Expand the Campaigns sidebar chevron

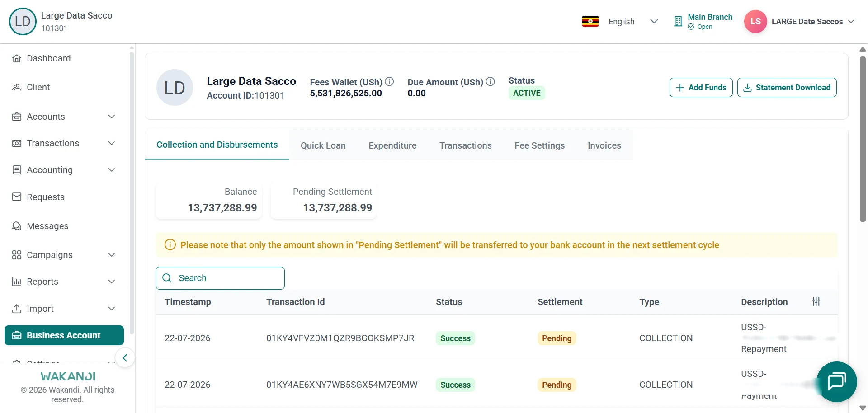[x=112, y=255]
